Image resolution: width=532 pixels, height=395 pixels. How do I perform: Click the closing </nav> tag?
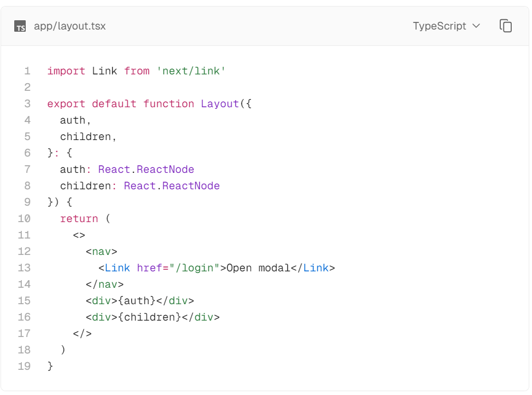pos(105,284)
